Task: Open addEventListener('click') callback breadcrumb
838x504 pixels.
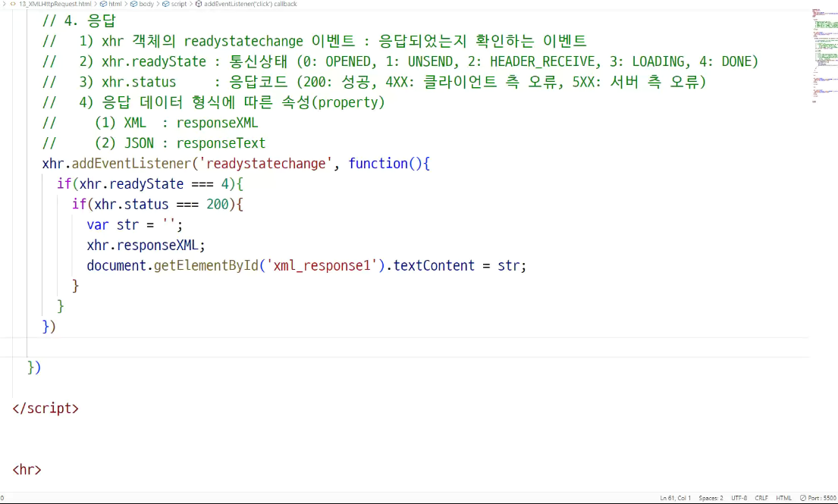Action: [x=246, y=4]
